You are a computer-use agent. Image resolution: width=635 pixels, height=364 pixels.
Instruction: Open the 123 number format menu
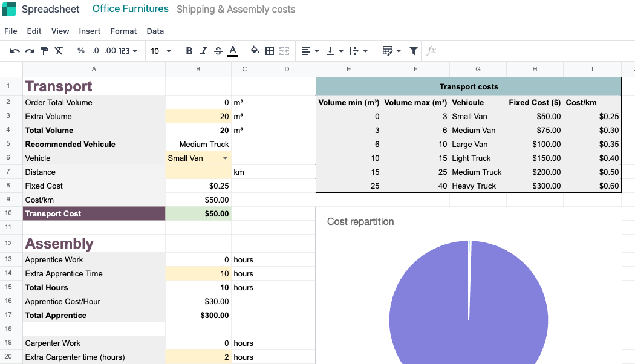[x=128, y=51]
